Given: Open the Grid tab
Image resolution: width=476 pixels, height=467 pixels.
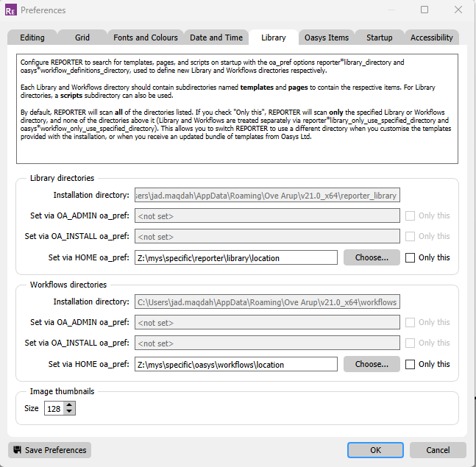Looking at the screenshot, I should click(82, 38).
